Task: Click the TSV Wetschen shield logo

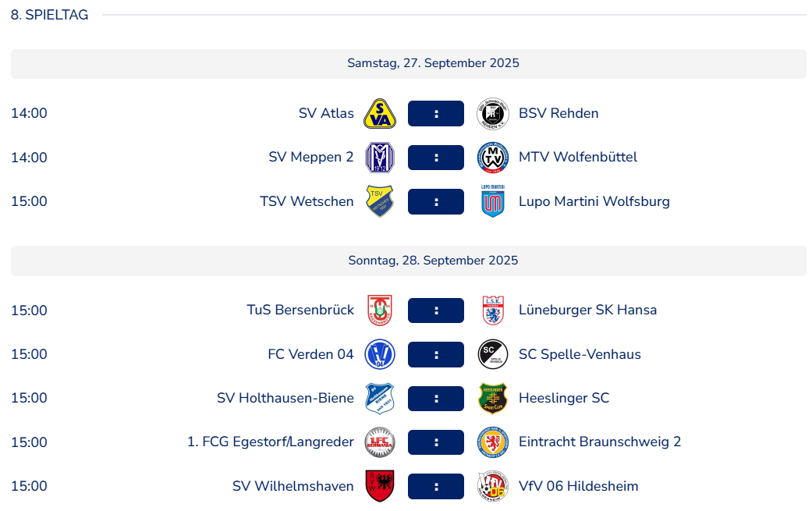Action: (380, 201)
